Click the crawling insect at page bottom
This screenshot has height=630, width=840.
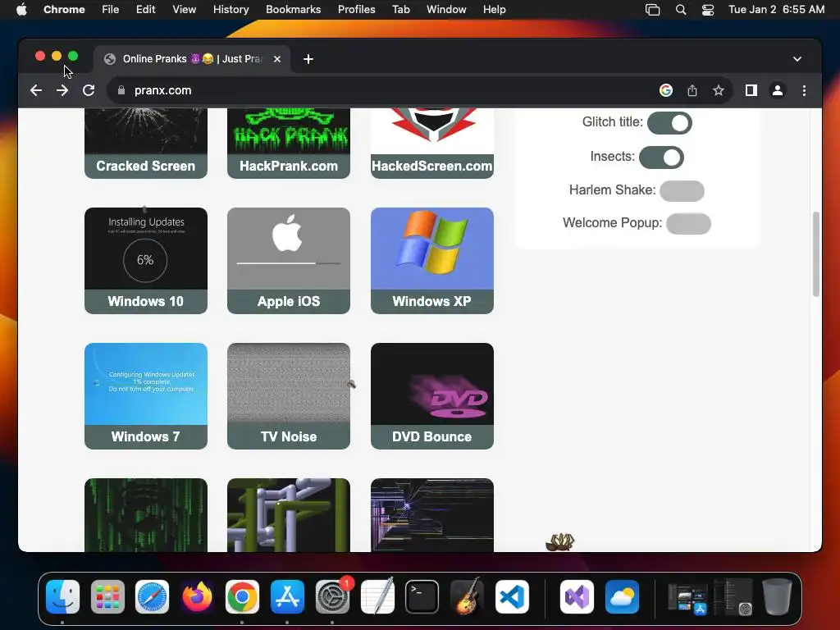point(559,542)
